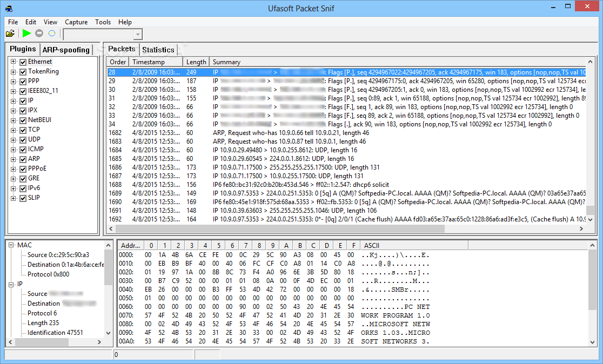Select Protocol 6 tree item
This screenshot has width=603, height=364.
(42, 313)
